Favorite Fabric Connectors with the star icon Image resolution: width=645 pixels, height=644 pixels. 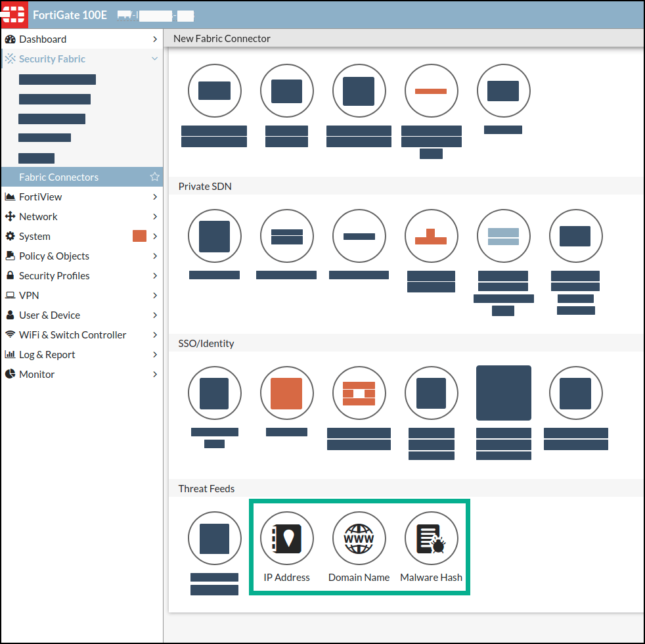[x=155, y=177]
